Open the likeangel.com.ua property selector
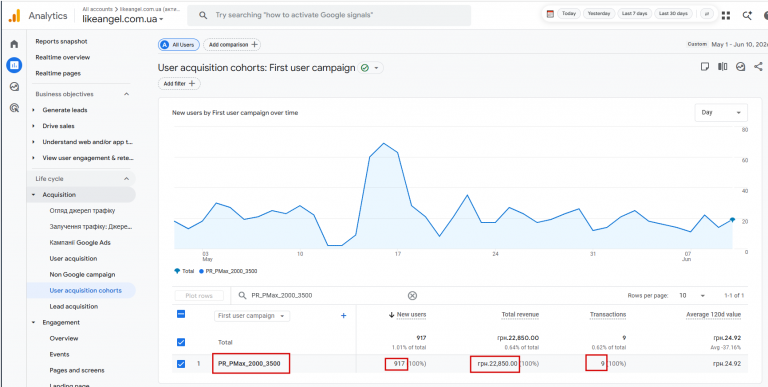 pyautogui.click(x=123, y=20)
